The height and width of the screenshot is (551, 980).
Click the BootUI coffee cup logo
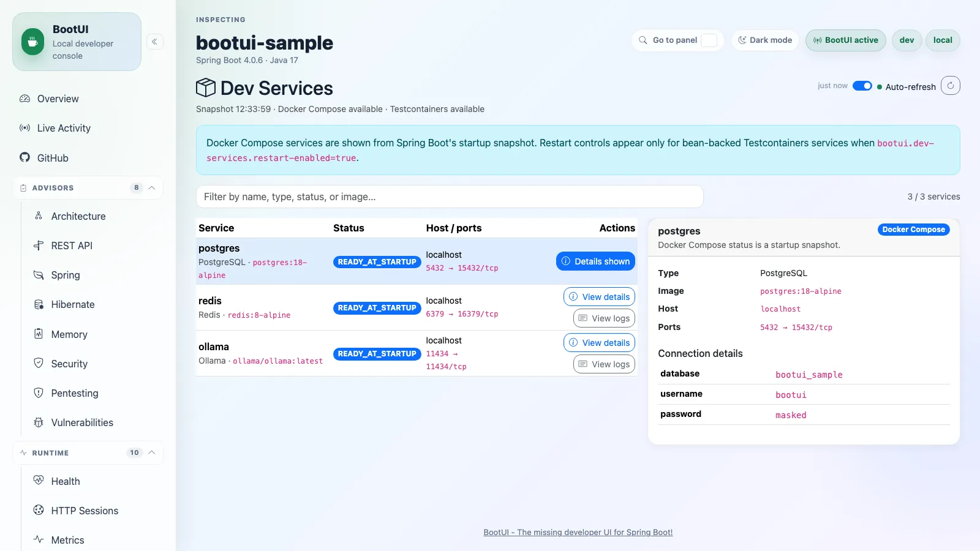tap(32, 42)
